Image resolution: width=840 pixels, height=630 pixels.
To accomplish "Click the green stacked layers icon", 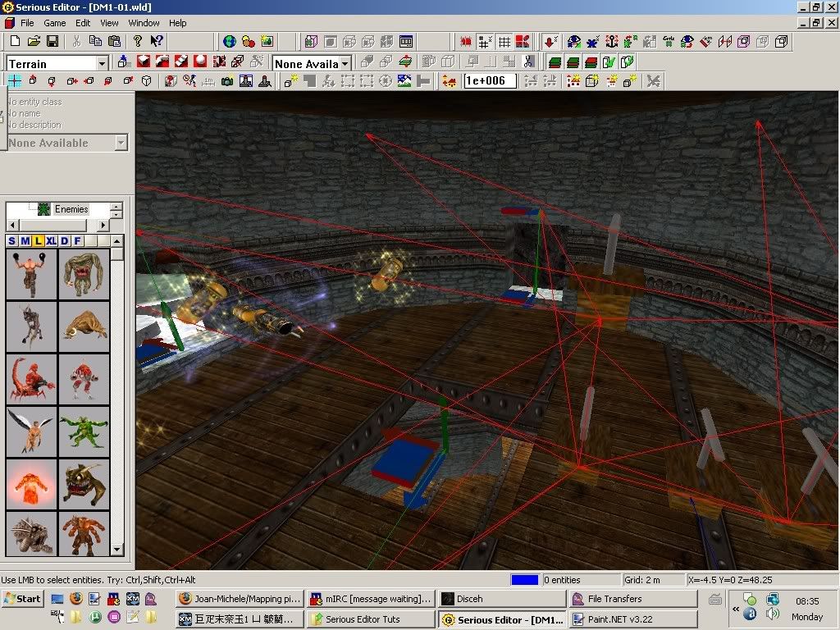I will pos(555,62).
